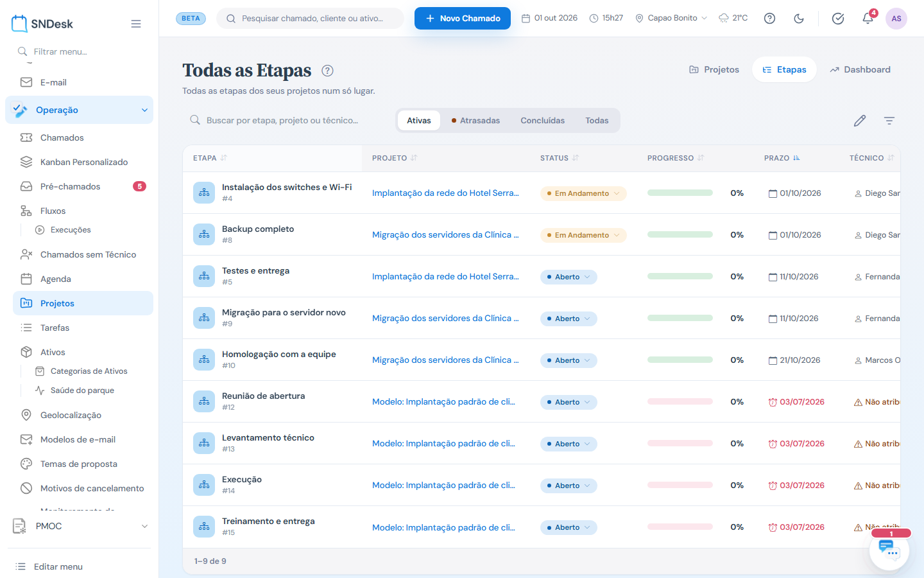Screen dimensions: 924x578
Task: Click Novo Chamado button
Action: [463, 18]
